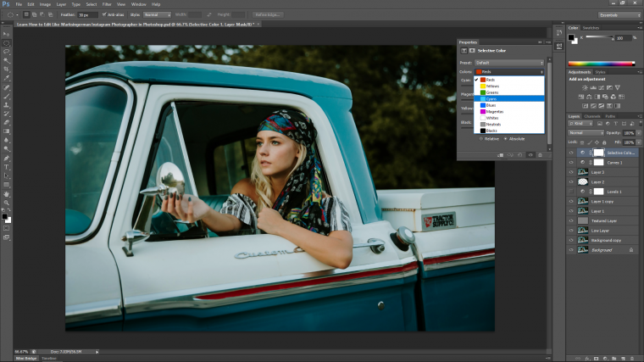This screenshot has height=362, width=644.
Task: Open the Style dropdown in options bar
Action: (157, 14)
